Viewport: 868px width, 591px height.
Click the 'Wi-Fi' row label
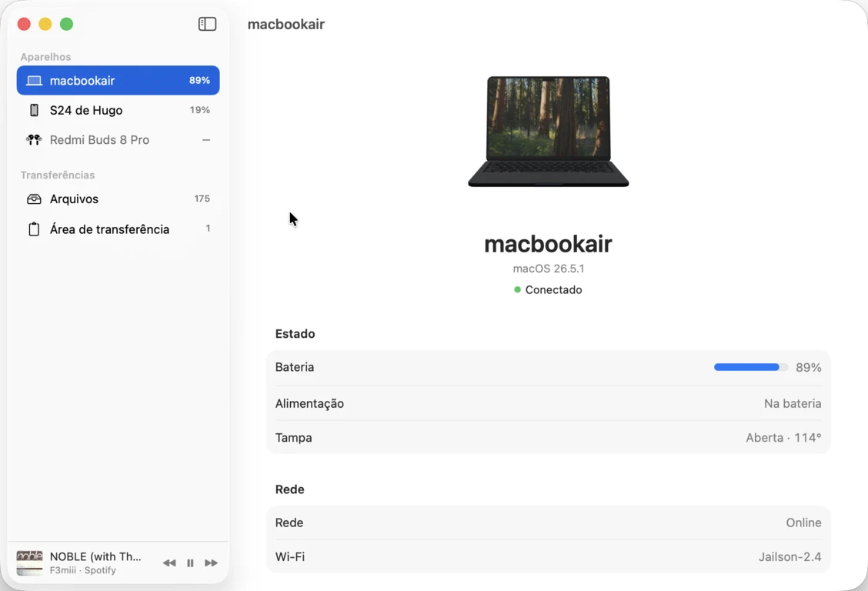[x=290, y=556]
